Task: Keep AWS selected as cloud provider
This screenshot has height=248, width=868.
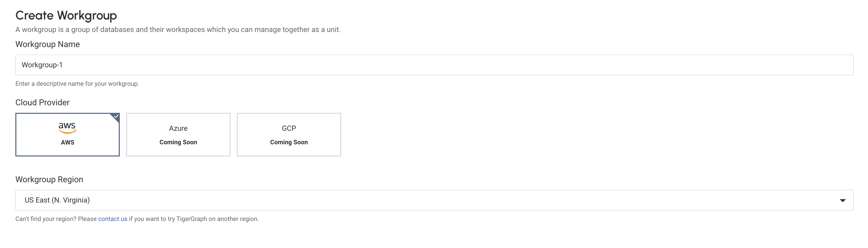Action: 67,134
